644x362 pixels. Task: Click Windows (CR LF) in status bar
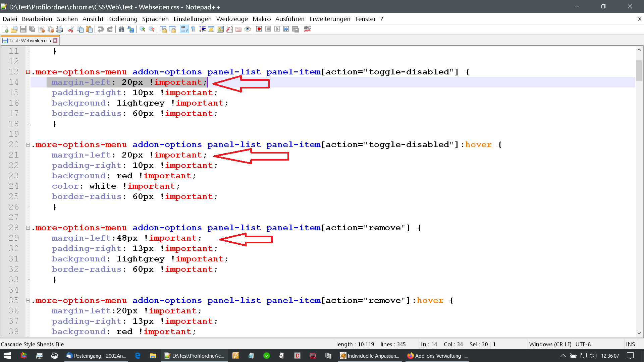[550, 344]
